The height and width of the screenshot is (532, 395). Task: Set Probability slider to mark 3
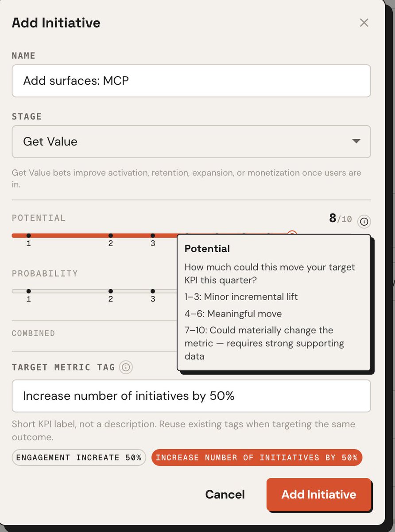(x=153, y=291)
